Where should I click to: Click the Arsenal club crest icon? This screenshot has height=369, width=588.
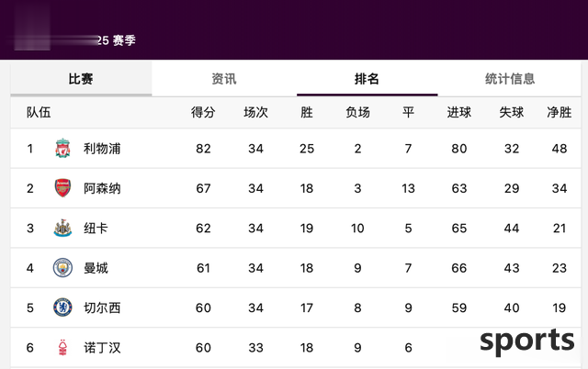62,188
